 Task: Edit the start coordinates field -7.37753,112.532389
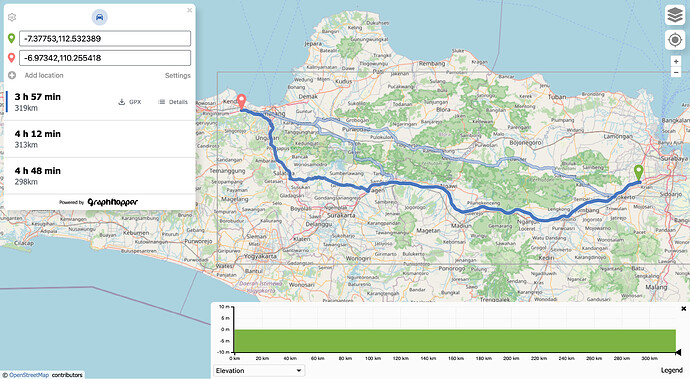(x=105, y=39)
